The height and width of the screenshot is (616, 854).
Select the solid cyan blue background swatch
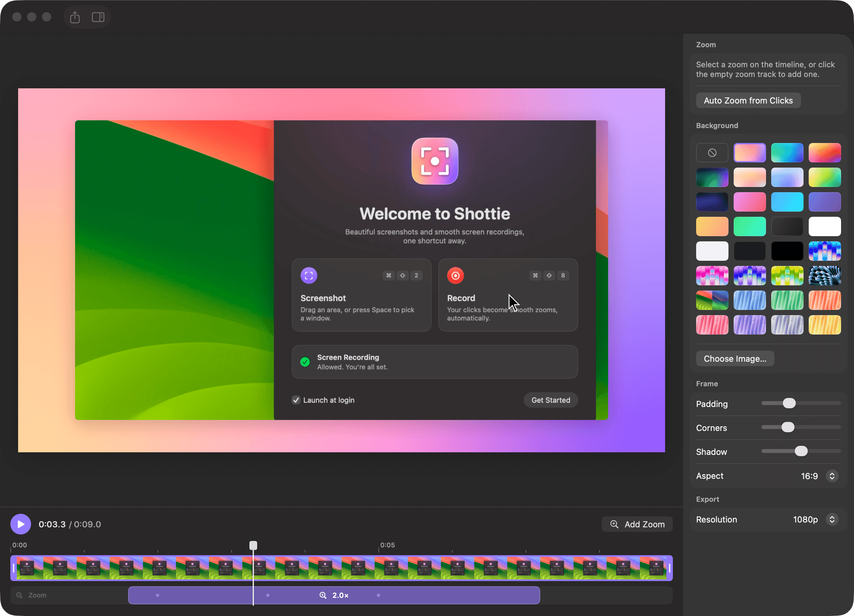coord(787,202)
